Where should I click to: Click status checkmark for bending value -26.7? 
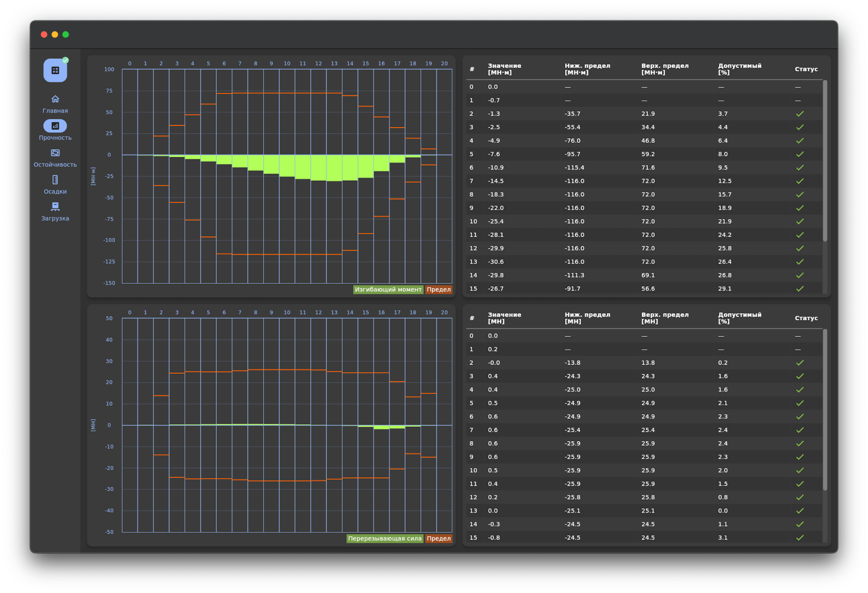(800, 289)
